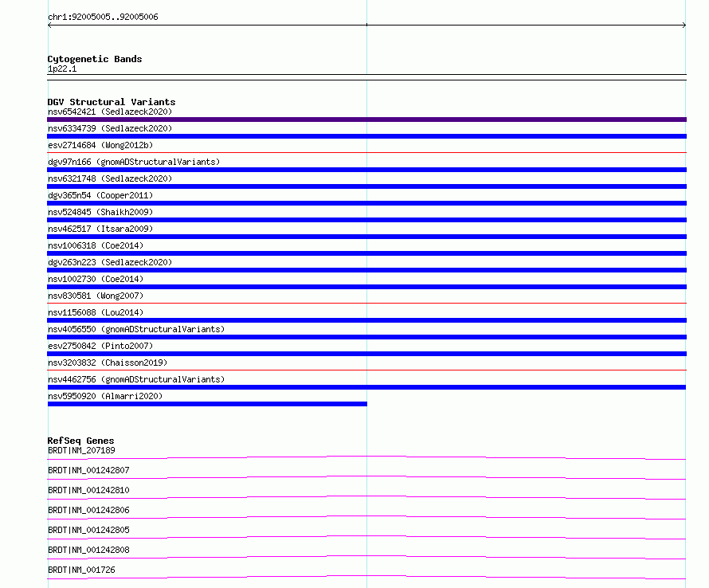Select transcript BRDT|NM_207189
The width and height of the screenshot is (709, 588).
(81, 450)
